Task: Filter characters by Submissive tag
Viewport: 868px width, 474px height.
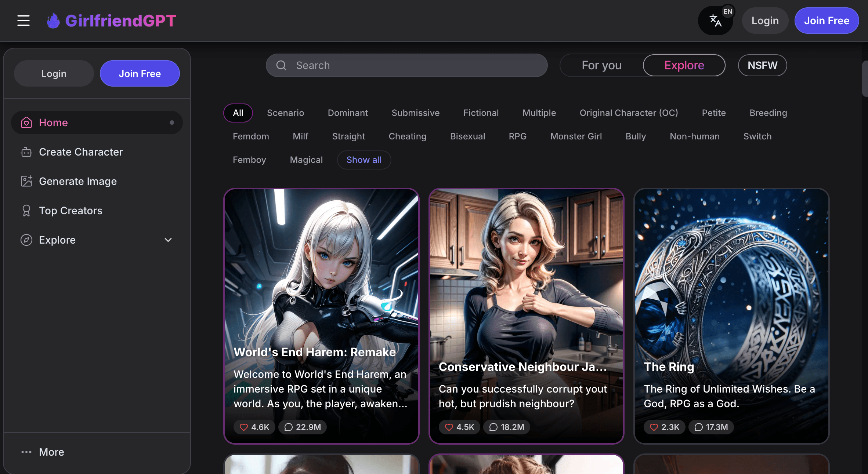Action: point(415,113)
